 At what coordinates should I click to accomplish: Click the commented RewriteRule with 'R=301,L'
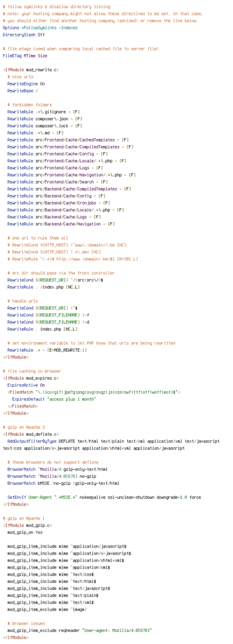coord(73,258)
